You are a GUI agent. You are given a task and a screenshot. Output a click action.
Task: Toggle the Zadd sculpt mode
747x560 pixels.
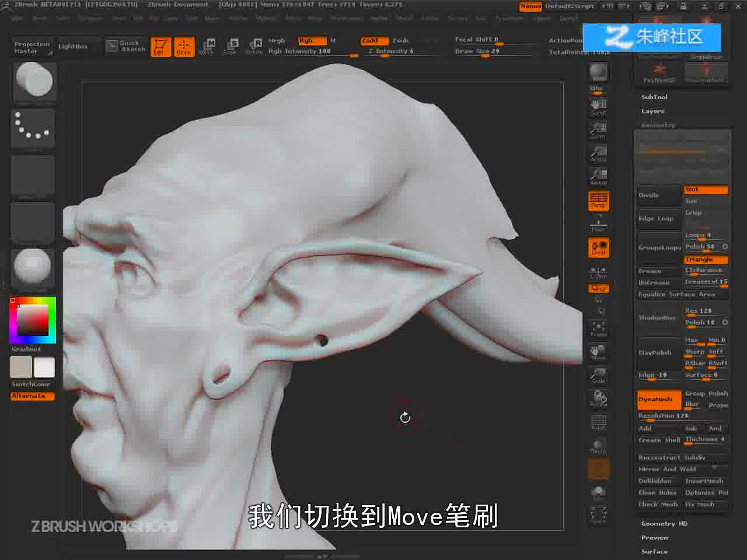pos(375,41)
